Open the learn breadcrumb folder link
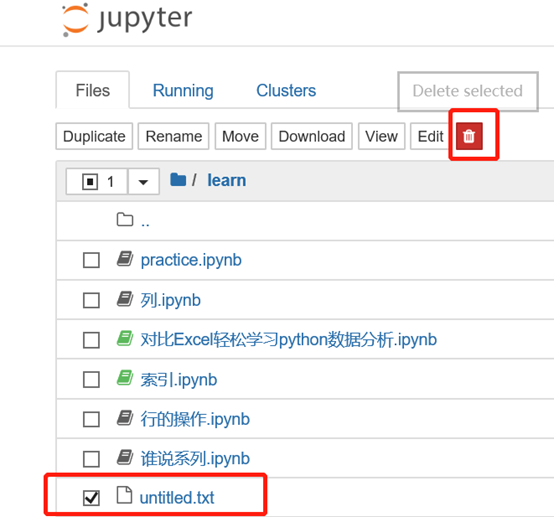The image size is (554, 517). (227, 180)
